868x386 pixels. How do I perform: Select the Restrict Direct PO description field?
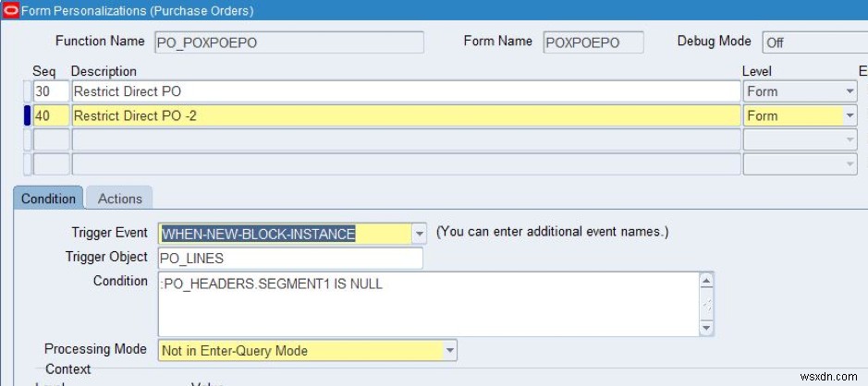point(406,91)
